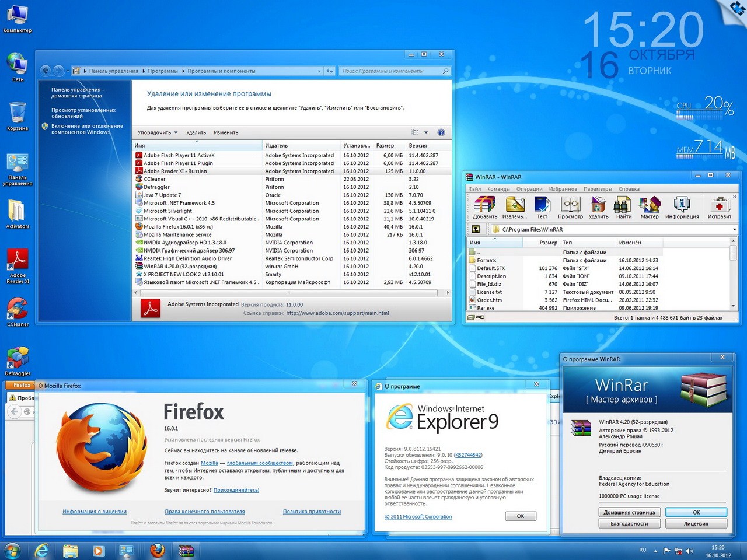Open the Activators folder on desktop
Viewport: 747px width, 560px height.
tap(18, 214)
